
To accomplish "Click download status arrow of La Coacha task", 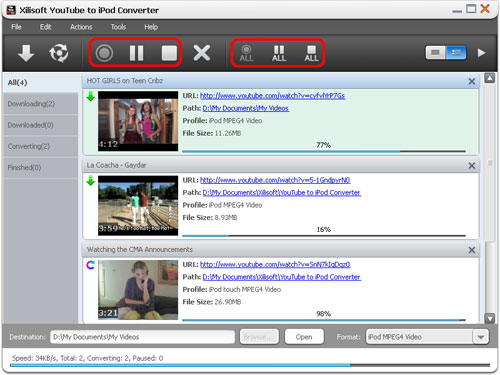I will [91, 181].
